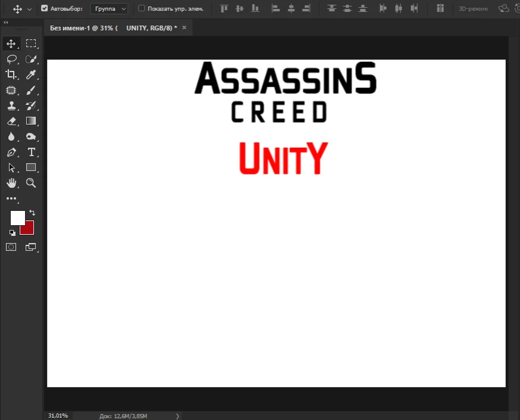The height and width of the screenshot is (420, 520).
Task: Activate the Zoom tool
Action: pos(31,183)
